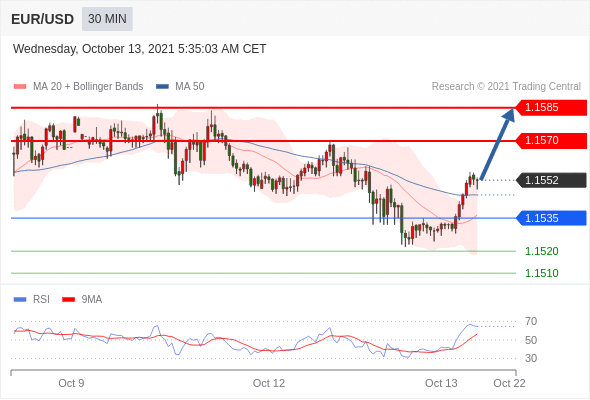Toggle MA 20 + Bollinger Bands legend swatch
The width and height of the screenshot is (590, 400).
coord(20,87)
